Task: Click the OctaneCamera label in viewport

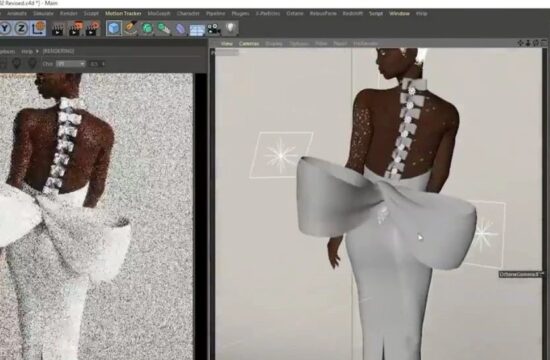Action: coord(521,274)
